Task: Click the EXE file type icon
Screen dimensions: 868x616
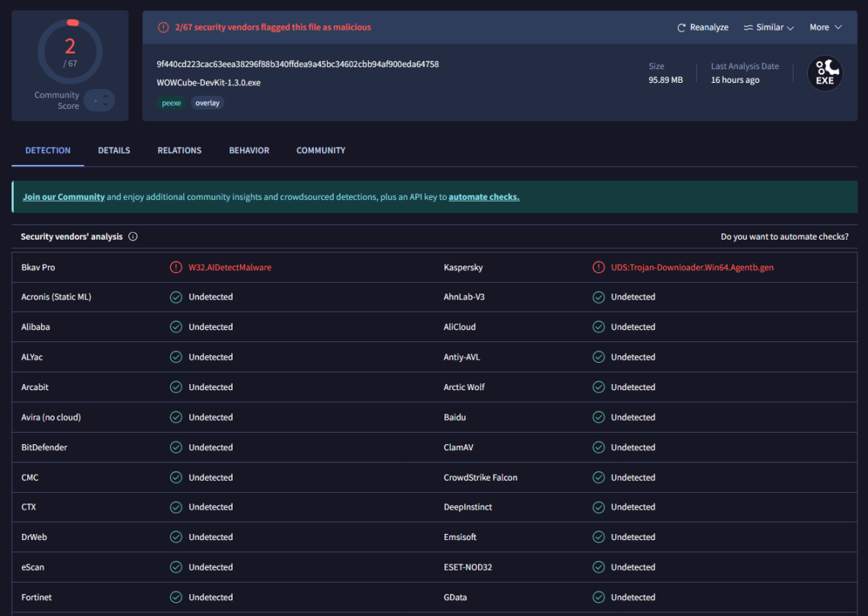Action: pyautogui.click(x=825, y=73)
